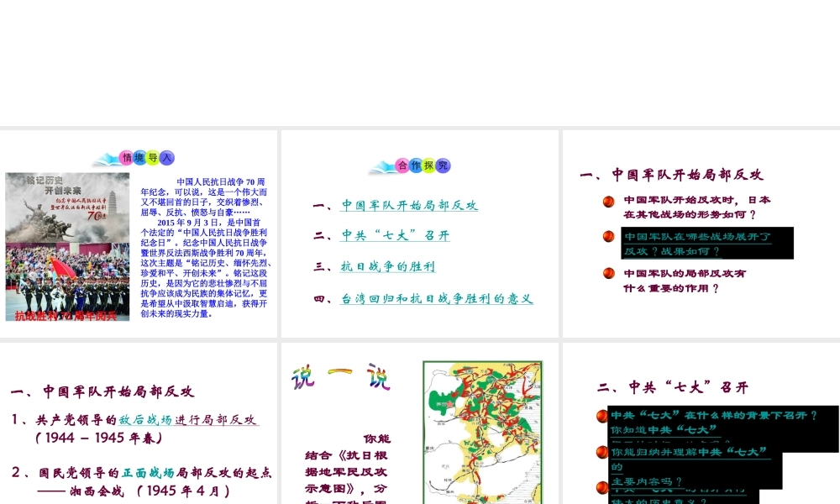The width and height of the screenshot is (840, 504).
Task: Click the underlined 敌后战场进行局部反攻 link
Action: (188, 420)
